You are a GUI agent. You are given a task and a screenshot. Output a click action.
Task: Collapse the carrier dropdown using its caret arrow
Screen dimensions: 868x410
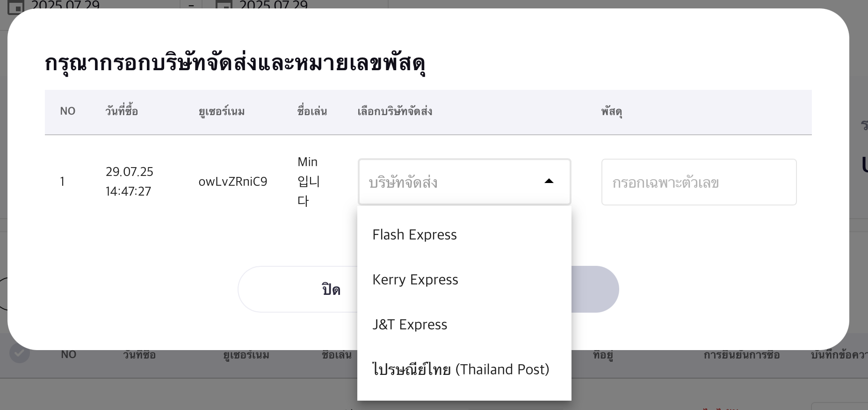click(549, 182)
